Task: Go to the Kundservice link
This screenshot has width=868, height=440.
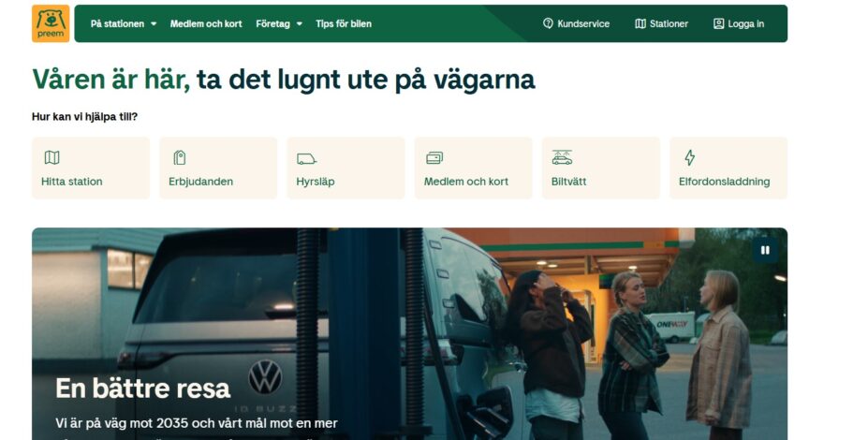Action: (x=576, y=23)
